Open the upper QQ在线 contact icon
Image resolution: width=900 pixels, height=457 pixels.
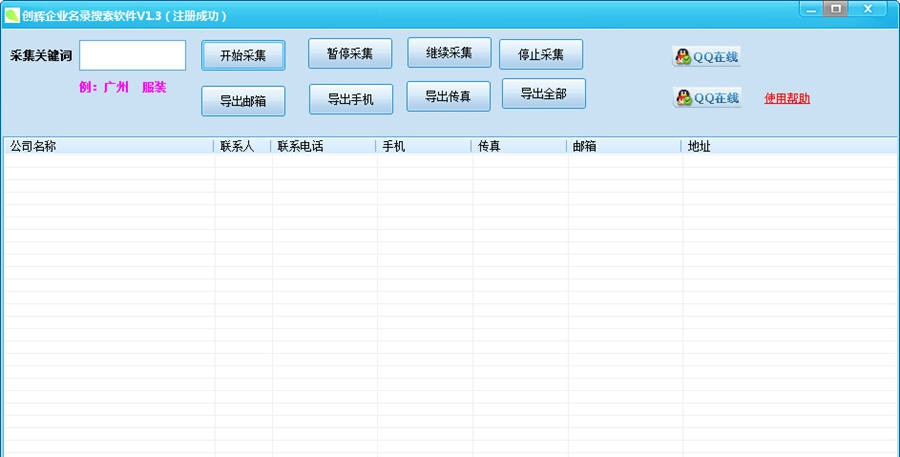(x=707, y=57)
